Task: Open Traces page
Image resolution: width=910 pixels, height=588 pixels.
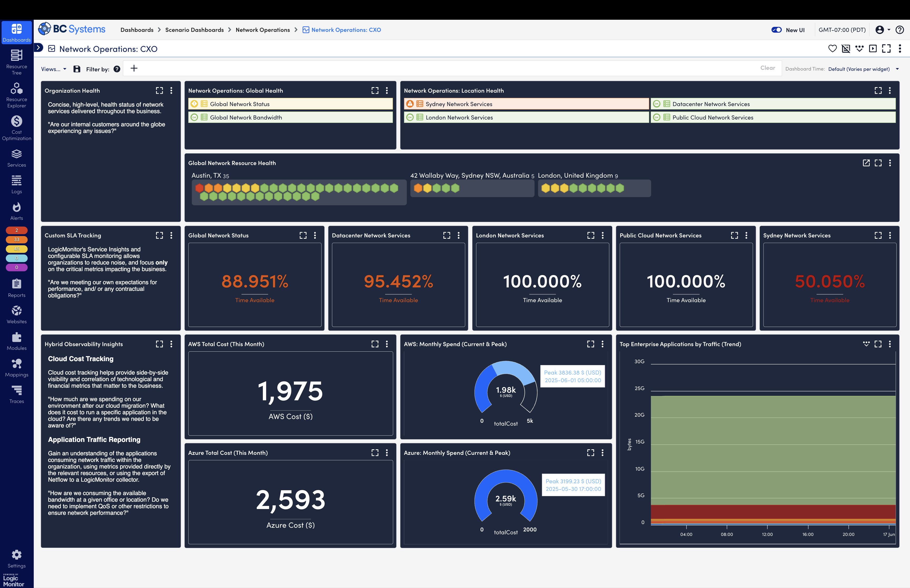Action: [16, 395]
